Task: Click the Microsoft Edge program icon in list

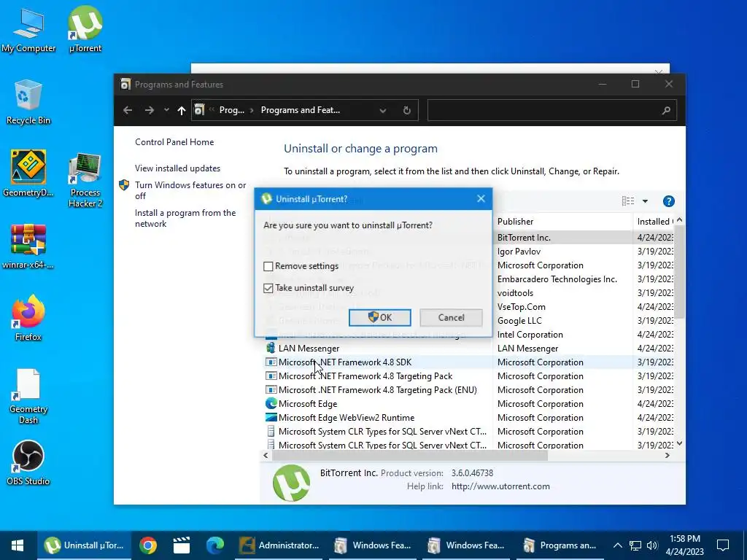Action: click(x=271, y=403)
